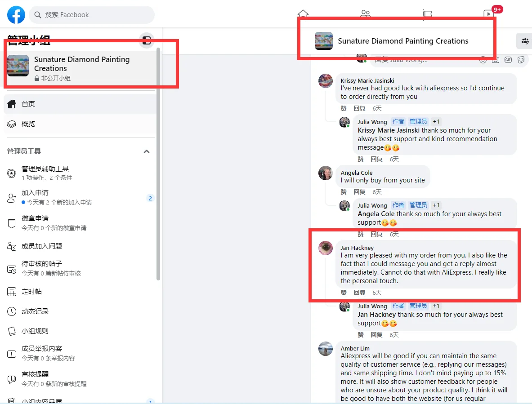Click the admin assist icon beside 管理员辅助工具
Image resolution: width=532 pixels, height=404 pixels.
pos(12,173)
